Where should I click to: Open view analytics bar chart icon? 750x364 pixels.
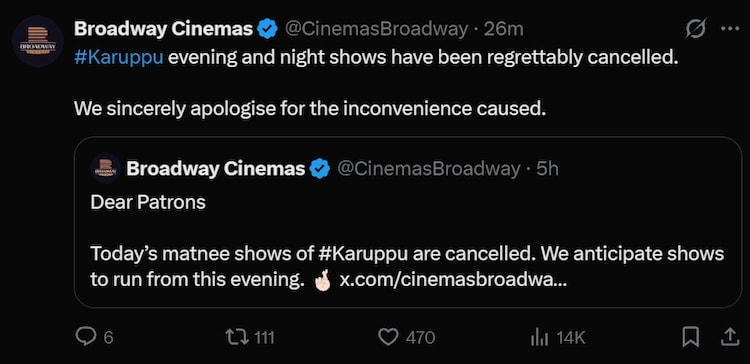[x=539, y=338]
